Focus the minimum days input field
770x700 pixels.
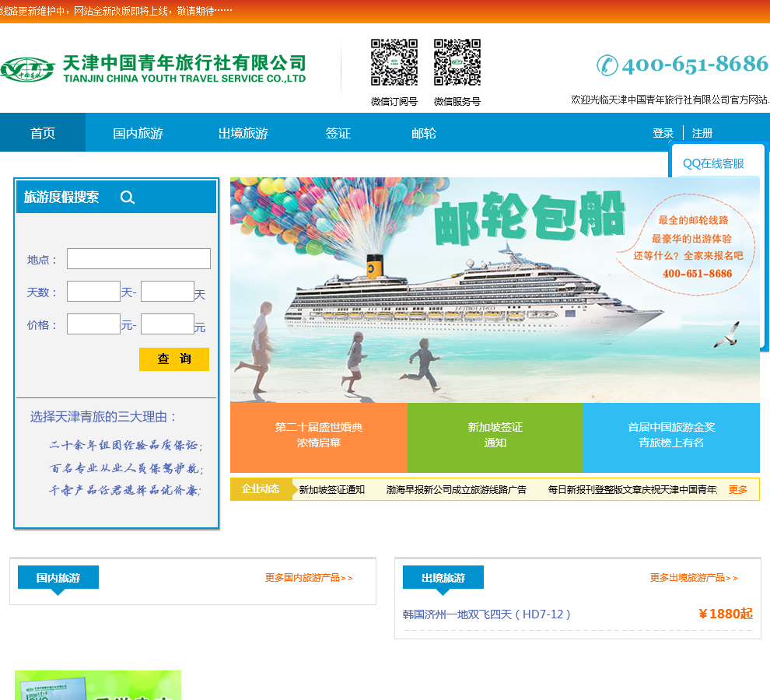pos(93,292)
